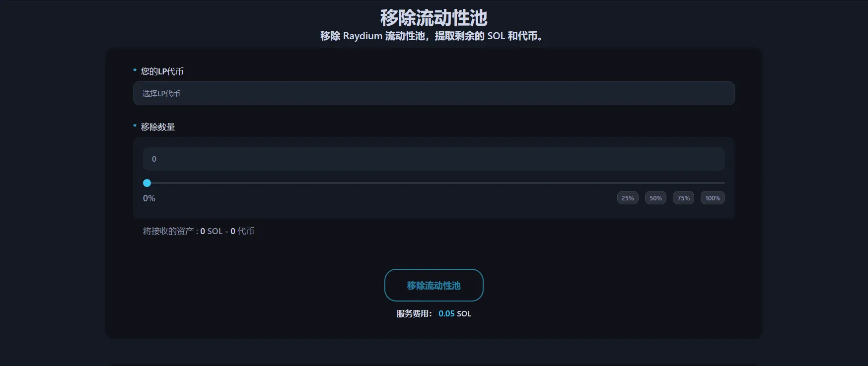The width and height of the screenshot is (868, 366).
Task: Click the asterisk beside 您的LP代币
Action: pyautogui.click(x=135, y=71)
